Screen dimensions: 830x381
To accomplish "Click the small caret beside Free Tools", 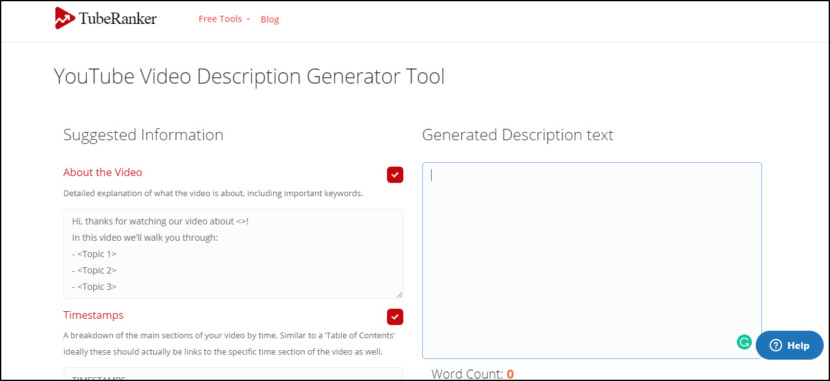I will tap(248, 19).
